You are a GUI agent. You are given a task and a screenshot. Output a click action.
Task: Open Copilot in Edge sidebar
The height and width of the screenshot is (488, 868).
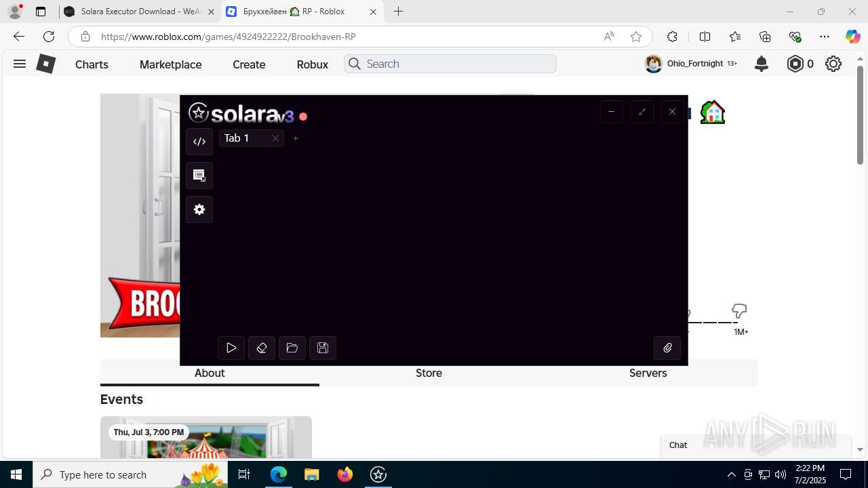852,37
